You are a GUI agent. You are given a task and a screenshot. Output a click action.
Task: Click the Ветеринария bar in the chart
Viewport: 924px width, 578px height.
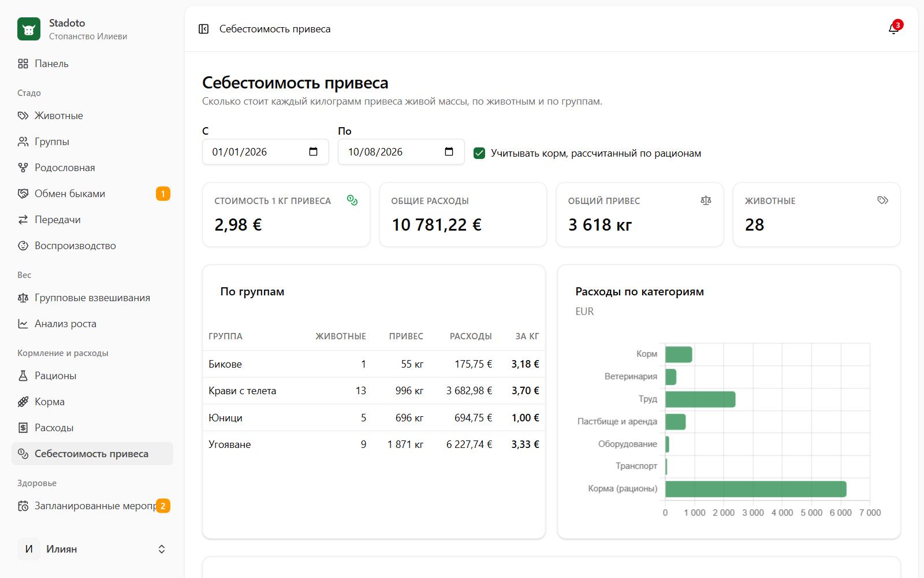click(671, 377)
